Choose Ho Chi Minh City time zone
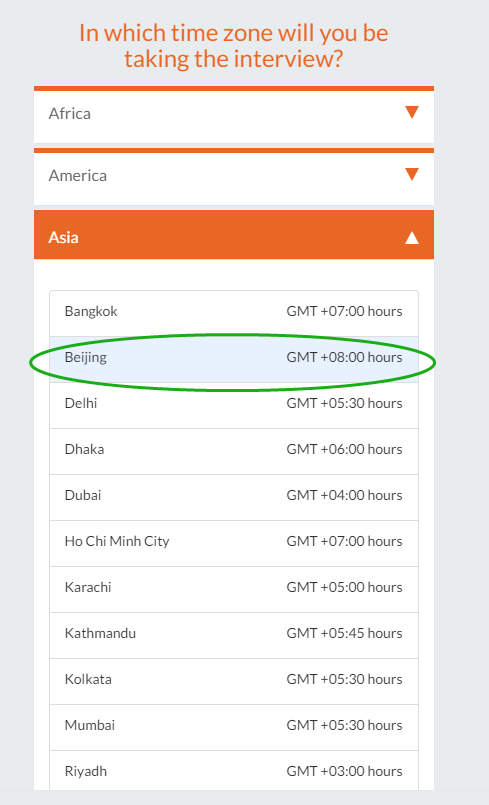Image resolution: width=489 pixels, height=805 pixels. pyautogui.click(x=234, y=543)
